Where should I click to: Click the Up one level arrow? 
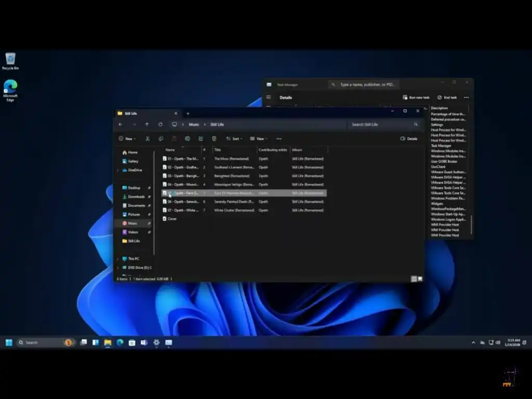point(147,125)
